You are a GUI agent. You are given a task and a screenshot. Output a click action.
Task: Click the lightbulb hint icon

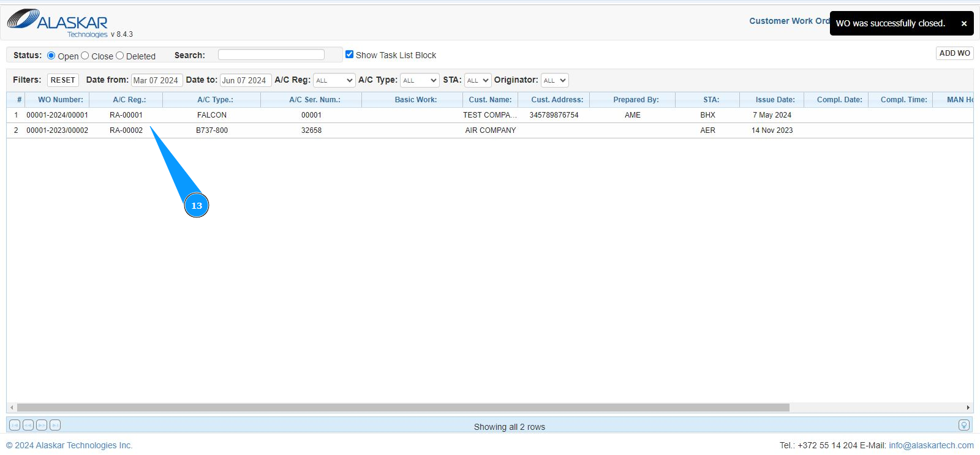(963, 425)
